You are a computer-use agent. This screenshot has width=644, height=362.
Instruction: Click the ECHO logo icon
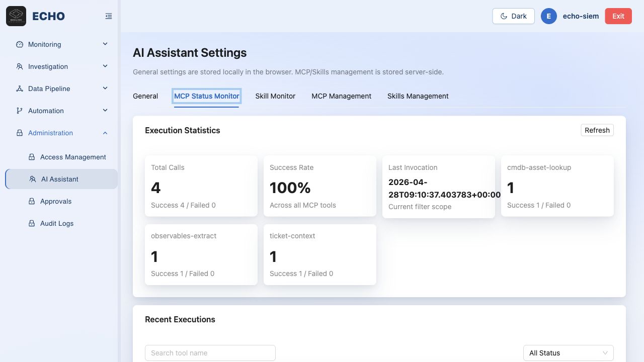tap(16, 16)
